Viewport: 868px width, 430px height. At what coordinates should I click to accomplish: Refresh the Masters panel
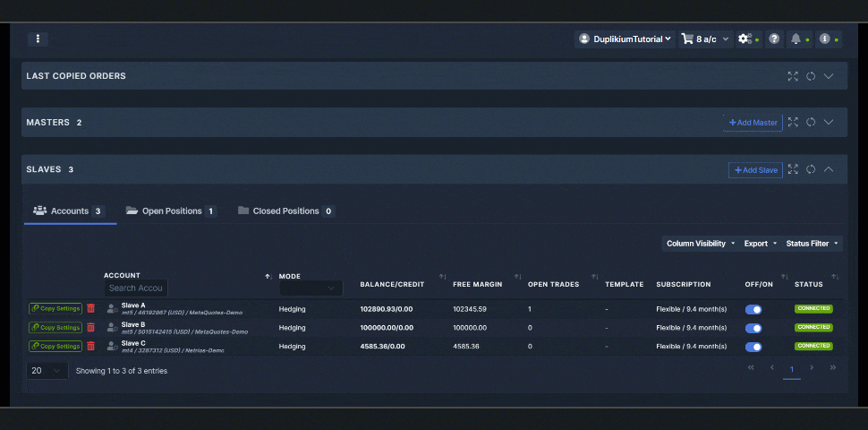coord(811,122)
